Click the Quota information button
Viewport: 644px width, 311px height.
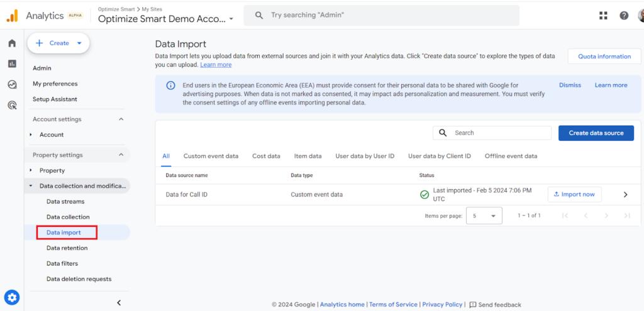[604, 57]
